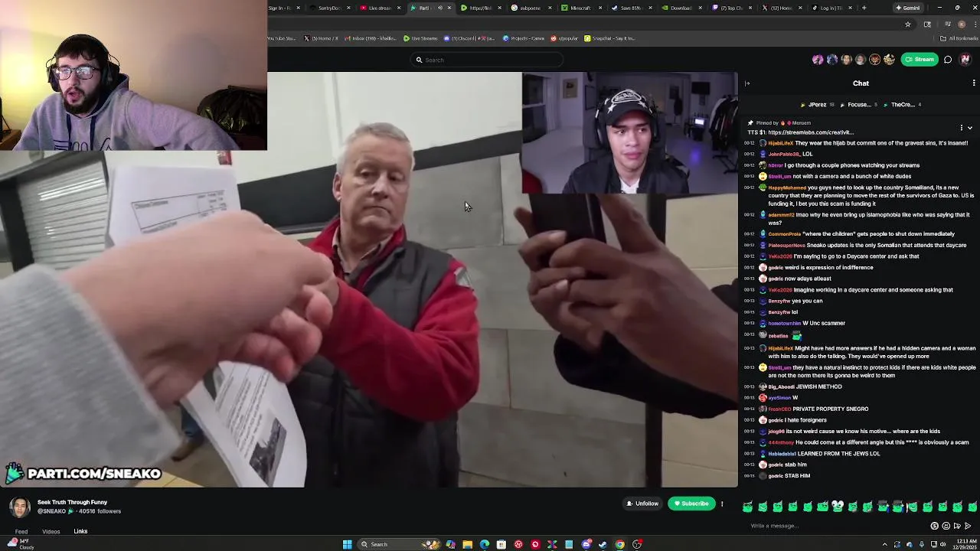Collapse the chat panel arrow icon
This screenshot has width=980, height=551.
pos(747,83)
